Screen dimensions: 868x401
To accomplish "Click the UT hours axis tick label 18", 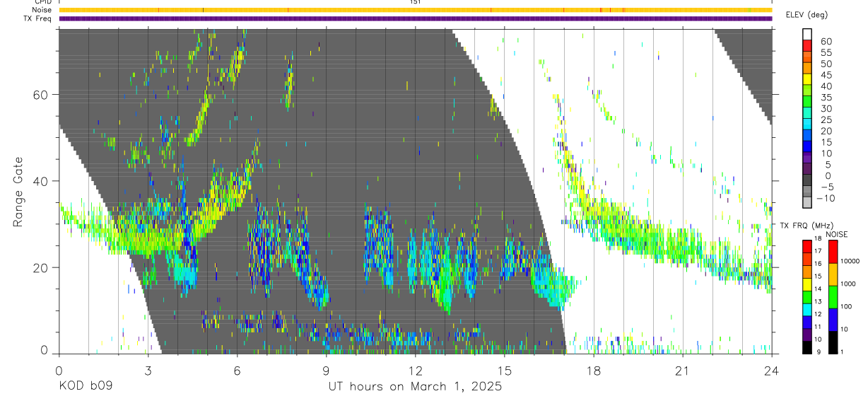I will (593, 370).
